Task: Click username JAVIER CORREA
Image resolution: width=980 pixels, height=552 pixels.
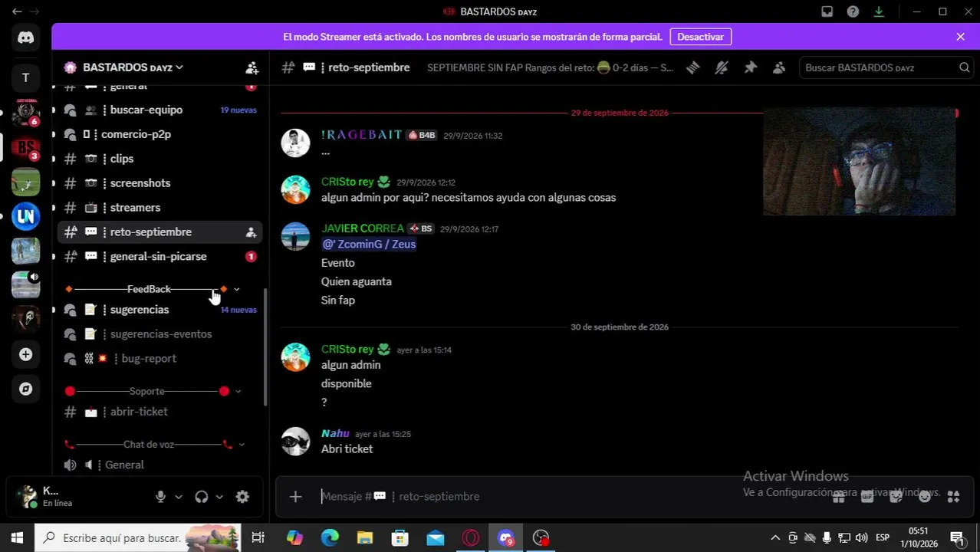Action: click(362, 228)
